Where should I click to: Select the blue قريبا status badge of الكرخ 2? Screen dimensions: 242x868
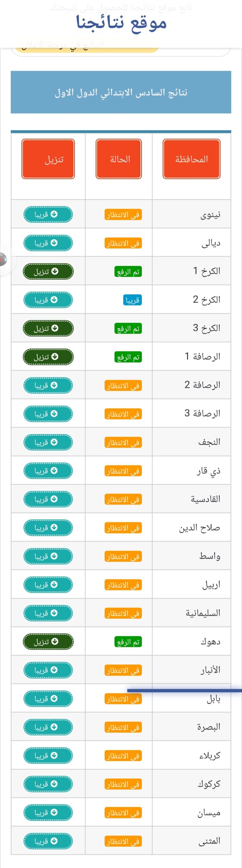point(132,300)
